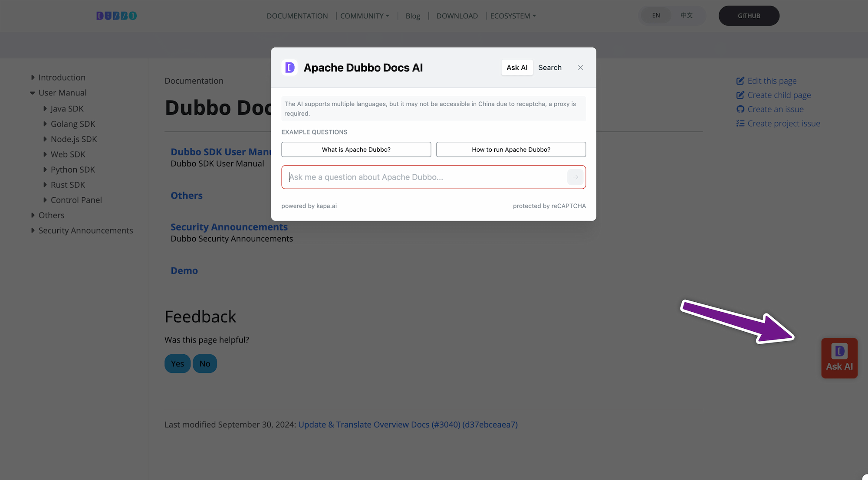Image resolution: width=868 pixels, height=480 pixels.
Task: Expand the Rust SDK arrow
Action: (45, 185)
